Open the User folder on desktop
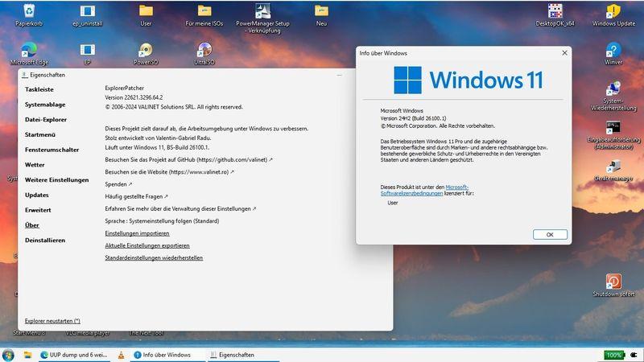Image resolution: width=644 pixels, height=362 pixels. click(x=146, y=14)
